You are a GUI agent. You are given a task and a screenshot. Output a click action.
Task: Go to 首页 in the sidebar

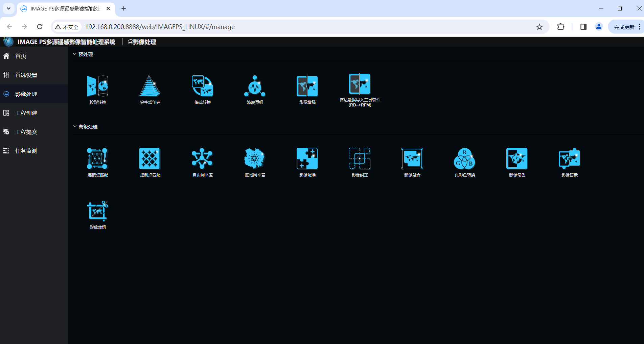21,56
